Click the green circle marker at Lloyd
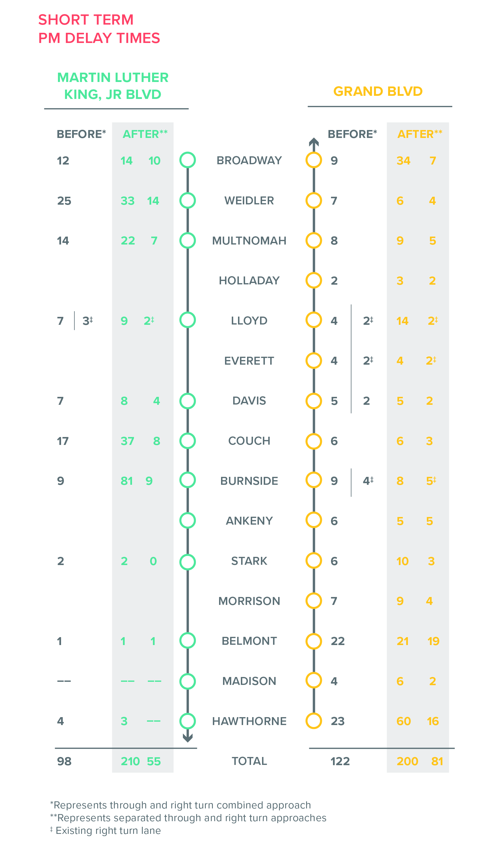This screenshot has height=848, width=504. pos(187,320)
